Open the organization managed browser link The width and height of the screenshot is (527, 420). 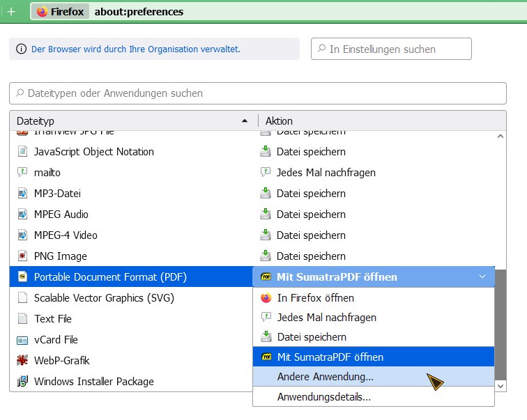pos(136,49)
